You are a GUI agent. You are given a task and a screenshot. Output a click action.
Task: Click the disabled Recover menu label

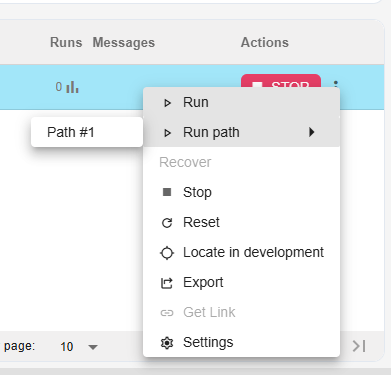click(185, 162)
